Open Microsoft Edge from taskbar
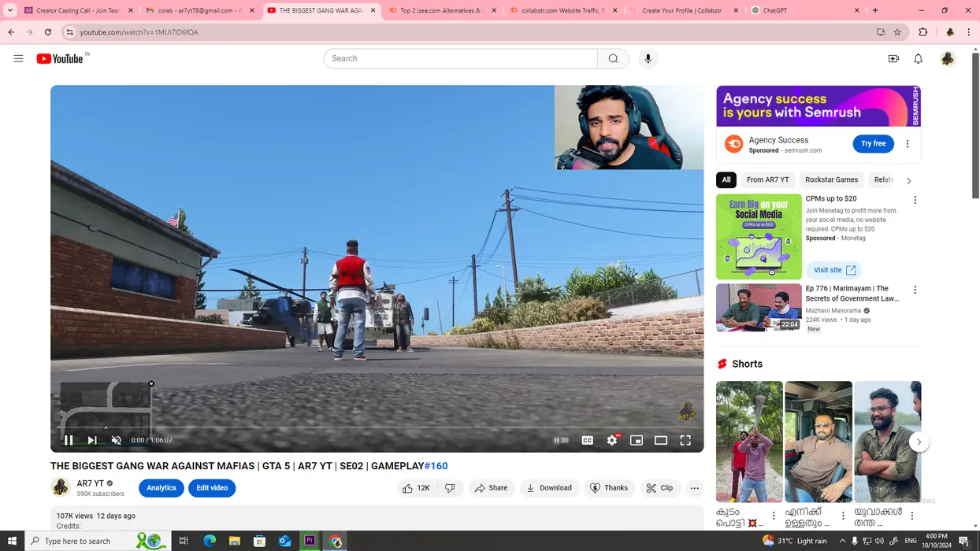Screen dimensions: 980x551 pos(209,541)
